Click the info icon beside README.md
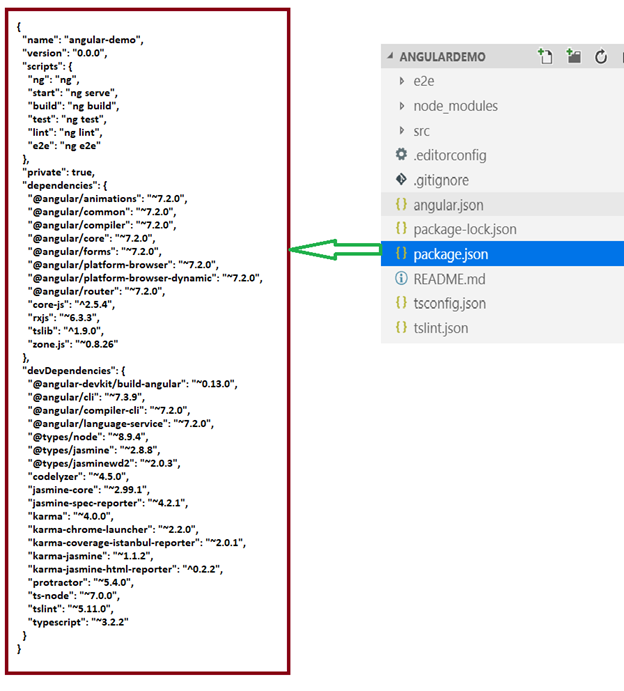624x691 pixels. (401, 278)
